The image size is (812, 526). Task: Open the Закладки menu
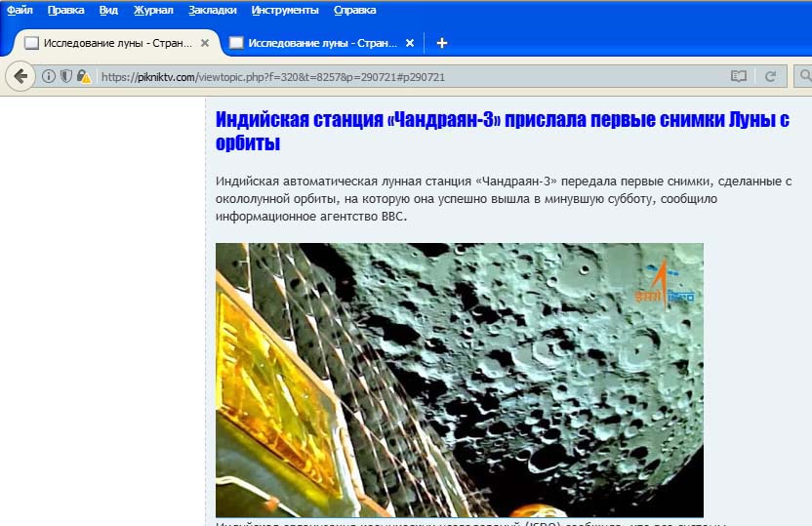(x=213, y=10)
